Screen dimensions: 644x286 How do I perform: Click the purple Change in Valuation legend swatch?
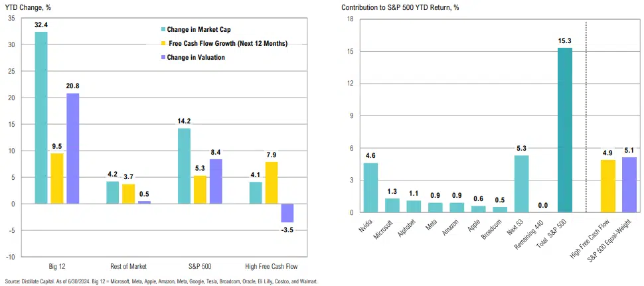[x=162, y=58]
